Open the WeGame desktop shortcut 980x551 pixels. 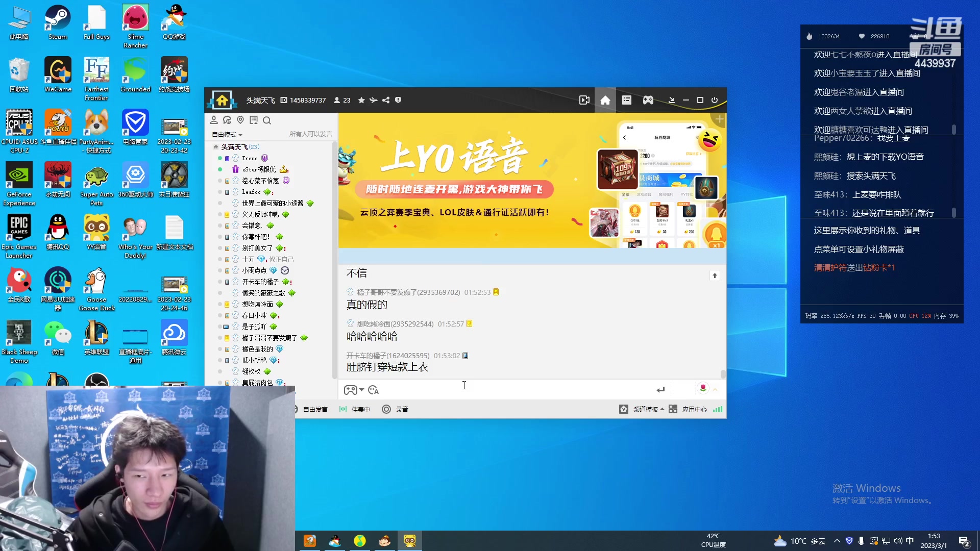pyautogui.click(x=58, y=75)
